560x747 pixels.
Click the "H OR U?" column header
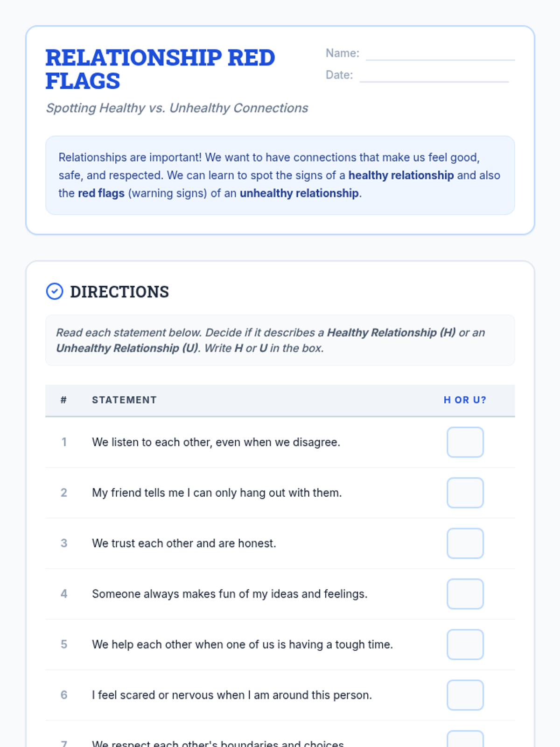pyautogui.click(x=465, y=400)
